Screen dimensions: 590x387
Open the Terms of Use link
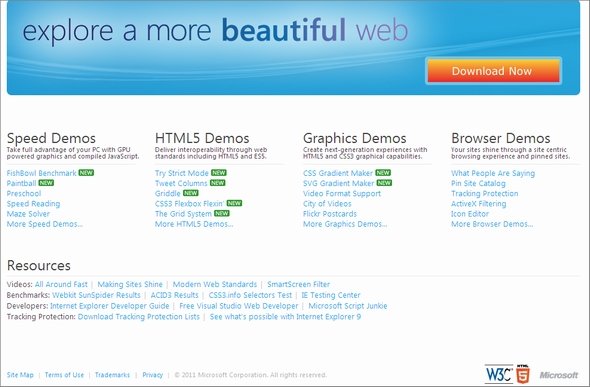pyautogui.click(x=64, y=375)
